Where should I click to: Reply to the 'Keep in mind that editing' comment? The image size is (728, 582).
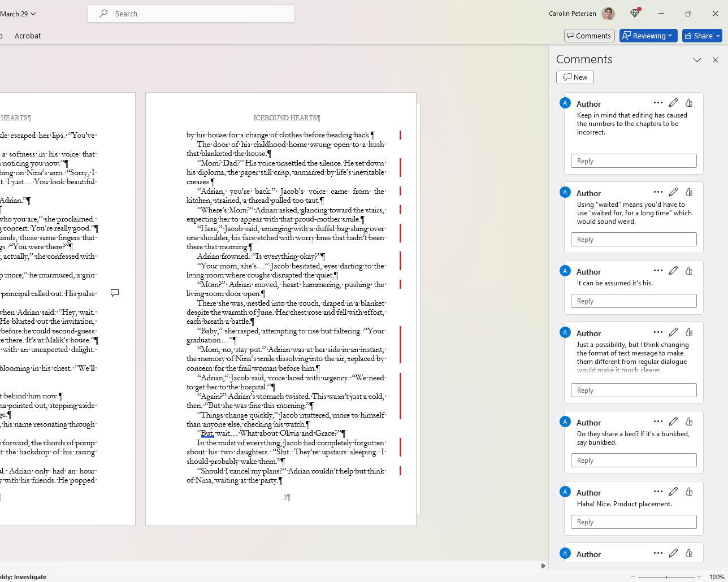pos(634,161)
